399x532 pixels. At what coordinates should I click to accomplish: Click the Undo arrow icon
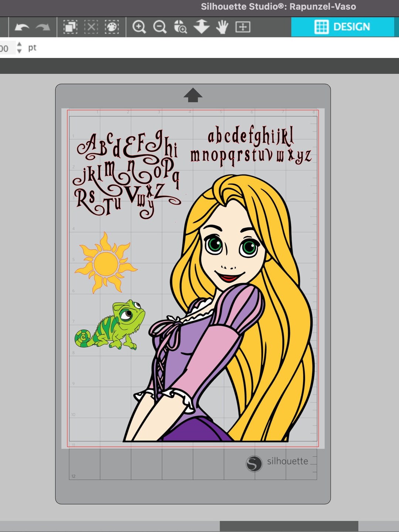click(22, 27)
